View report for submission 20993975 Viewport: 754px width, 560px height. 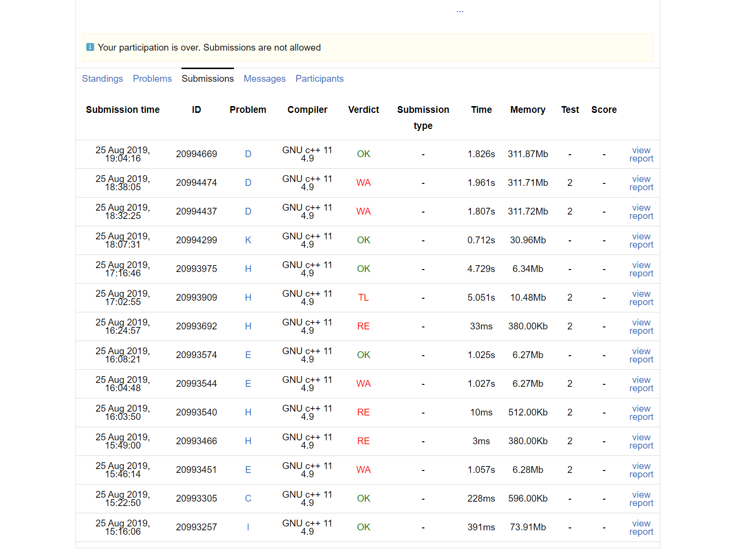[641, 270]
